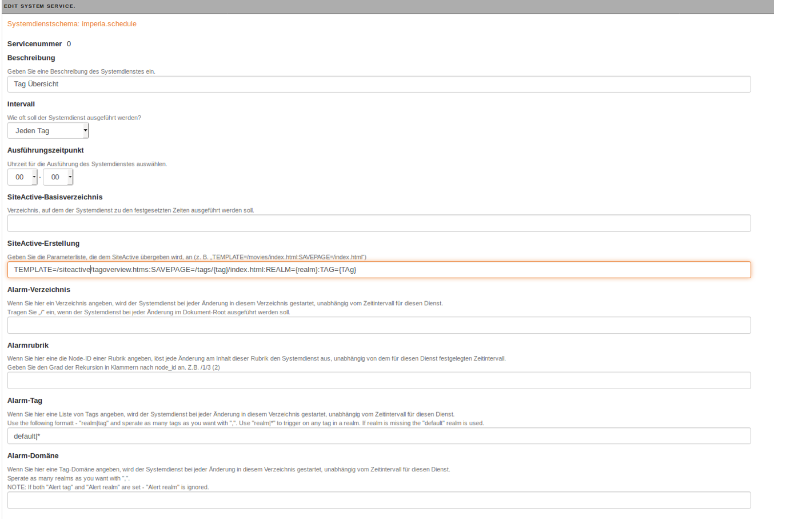Viewport: 794px width, 532px height.
Task: Click the Beschreibung field containing Tag Übersicht
Action: pos(379,84)
